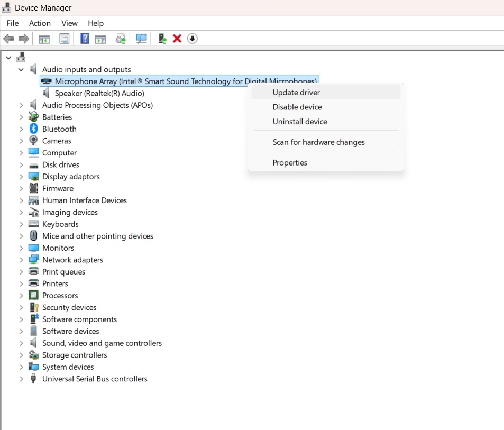
Task: Open the View menu
Action: click(69, 23)
